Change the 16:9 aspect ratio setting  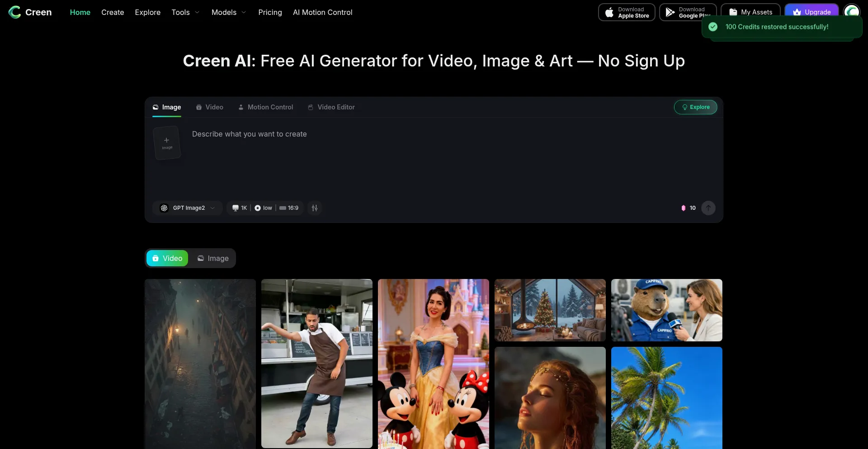(x=289, y=208)
